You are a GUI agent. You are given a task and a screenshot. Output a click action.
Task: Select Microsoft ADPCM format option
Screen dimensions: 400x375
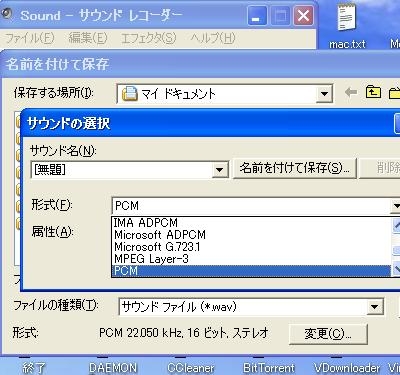251,235
